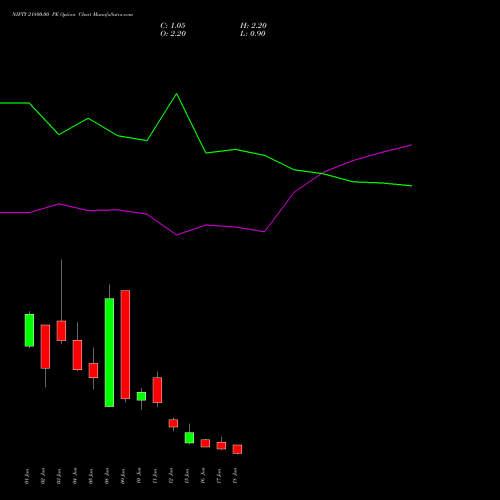Click the lowest dip of the purple line
This screenshot has height=500, width=500.
[x=177, y=235]
